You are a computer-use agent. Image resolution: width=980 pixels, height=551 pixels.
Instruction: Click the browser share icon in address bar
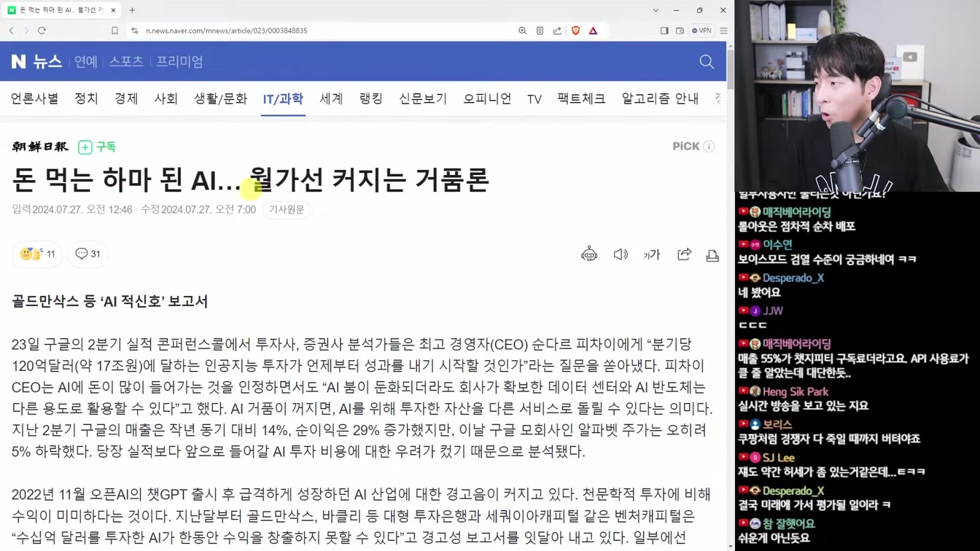(557, 31)
